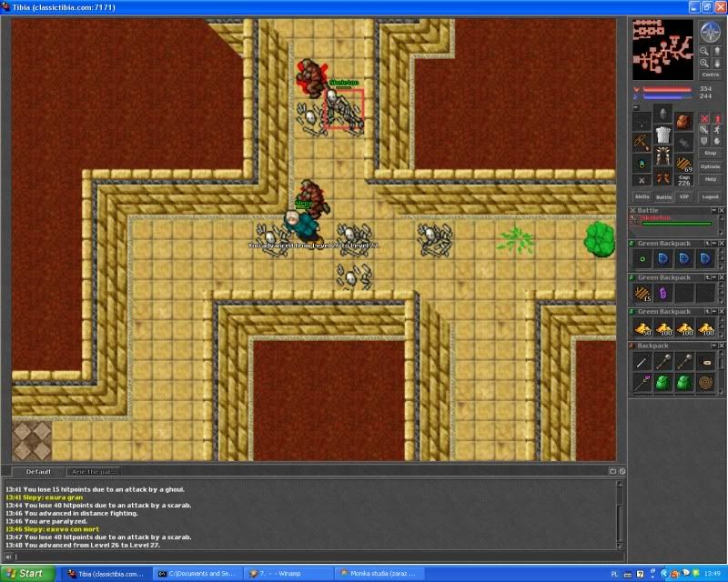The image size is (728, 582).
Task: Target Skeleton in the Battle list
Action: [672, 220]
